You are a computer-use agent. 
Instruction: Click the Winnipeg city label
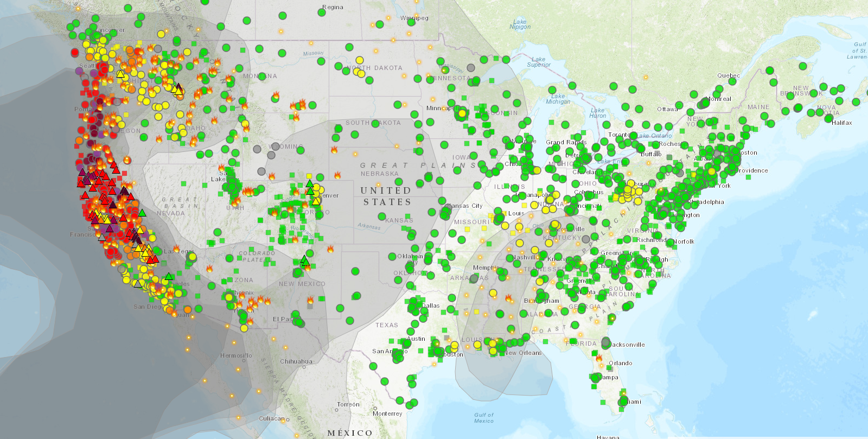coord(414,18)
